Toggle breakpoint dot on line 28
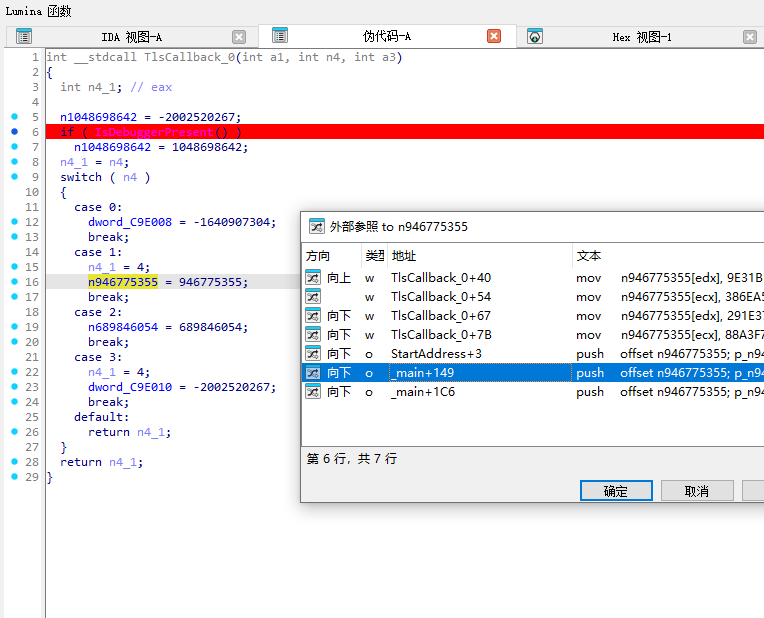 tap(14, 462)
